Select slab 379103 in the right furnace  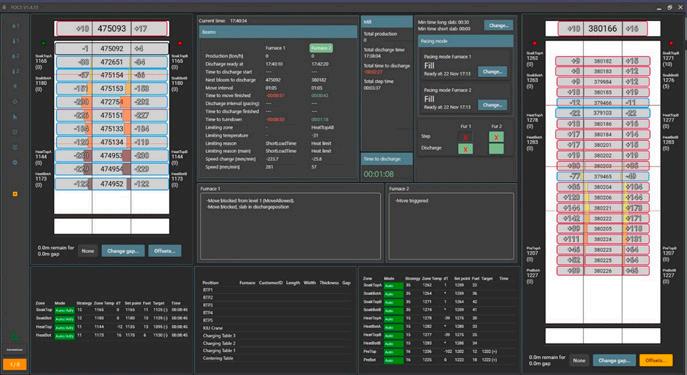[x=603, y=113]
